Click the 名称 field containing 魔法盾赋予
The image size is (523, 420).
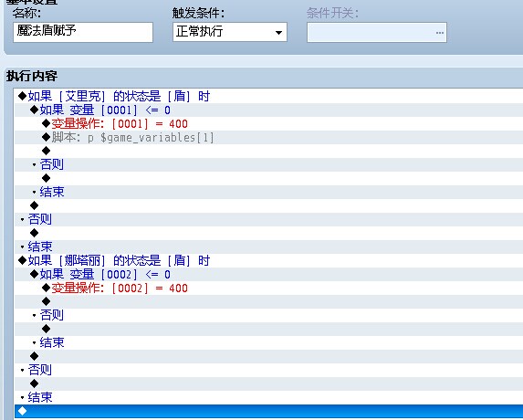[x=83, y=32]
